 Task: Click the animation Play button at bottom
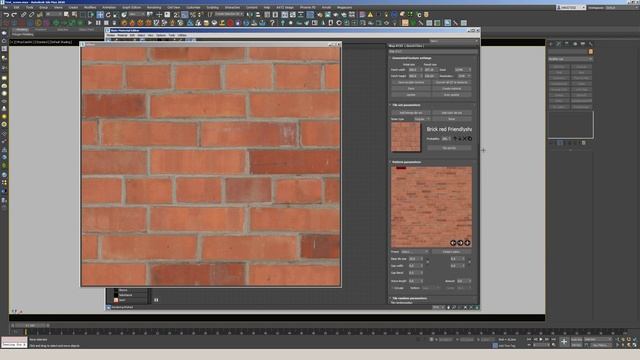coord(541,340)
